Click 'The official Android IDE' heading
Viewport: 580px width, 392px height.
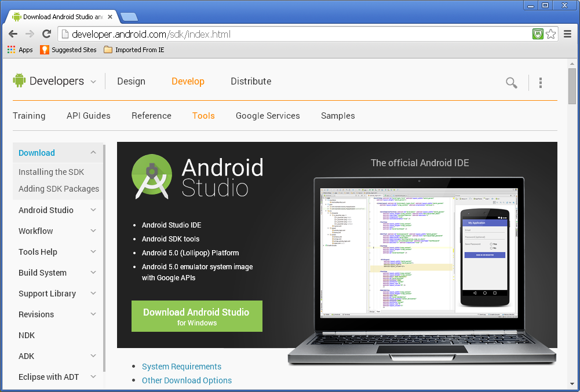(420, 163)
